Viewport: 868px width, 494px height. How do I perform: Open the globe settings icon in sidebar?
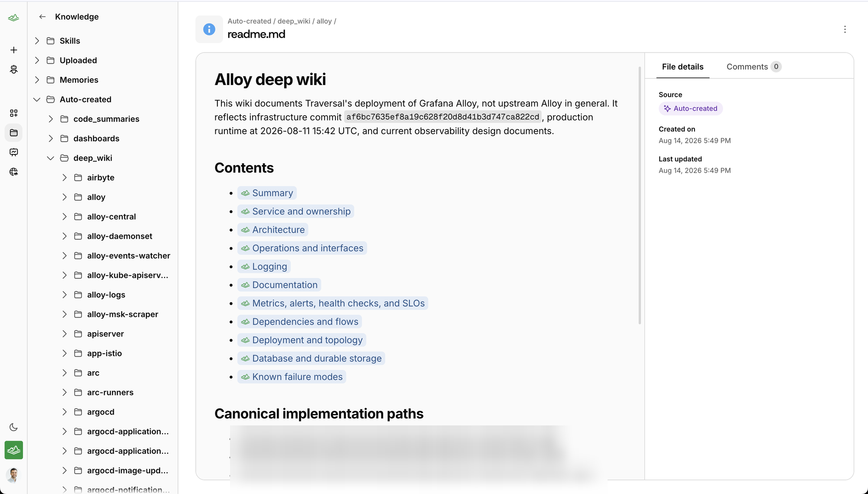click(13, 172)
